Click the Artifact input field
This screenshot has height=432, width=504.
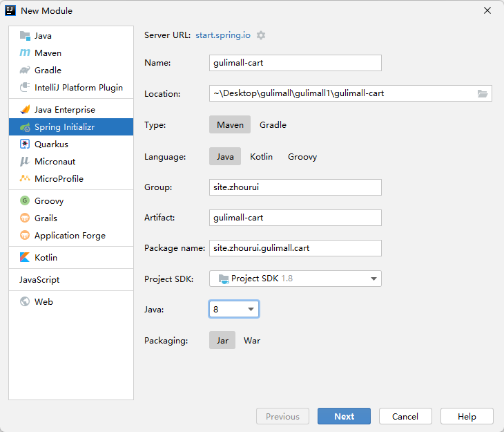pos(295,218)
